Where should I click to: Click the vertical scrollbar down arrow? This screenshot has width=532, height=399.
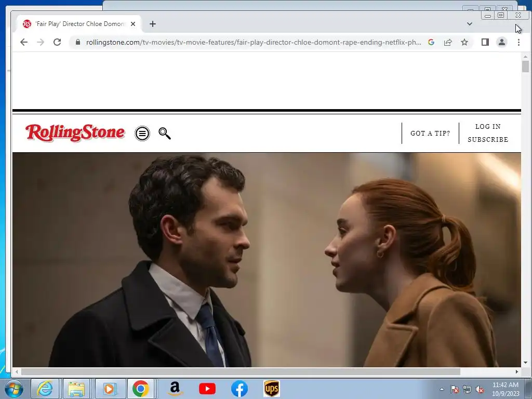point(526,363)
